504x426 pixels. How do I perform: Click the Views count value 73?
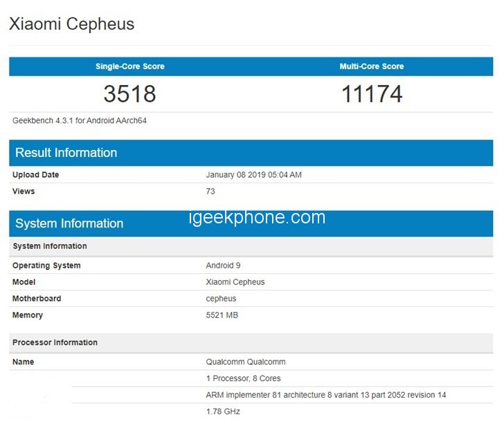[x=210, y=192]
